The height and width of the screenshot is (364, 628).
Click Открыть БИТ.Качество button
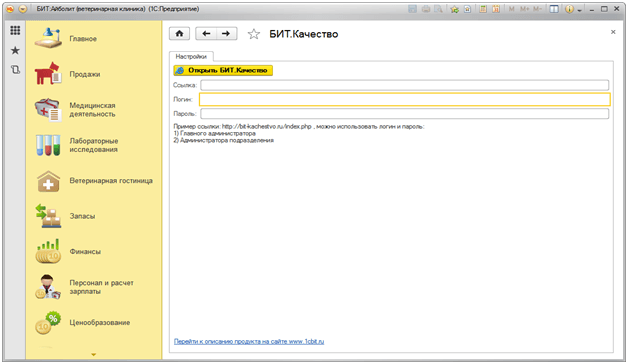tap(223, 70)
